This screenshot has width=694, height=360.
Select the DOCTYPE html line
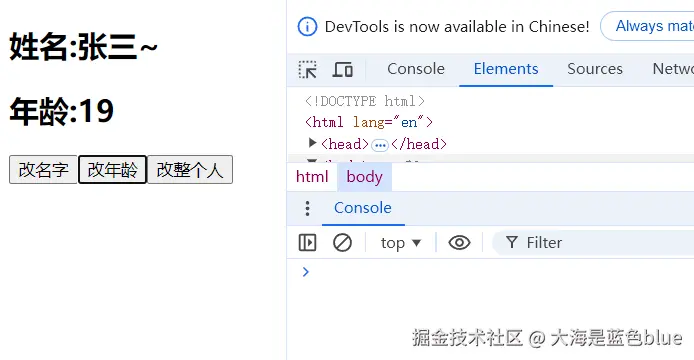coord(365,101)
